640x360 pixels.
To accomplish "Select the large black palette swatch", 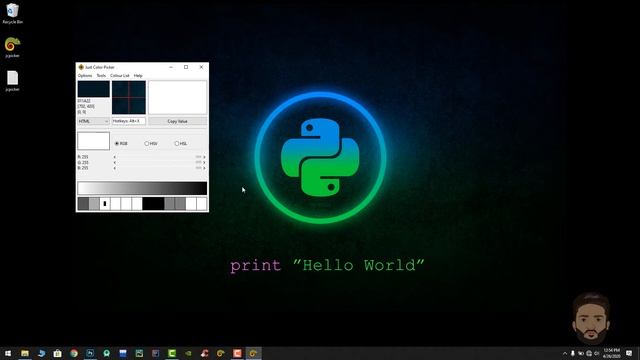I will (153, 204).
